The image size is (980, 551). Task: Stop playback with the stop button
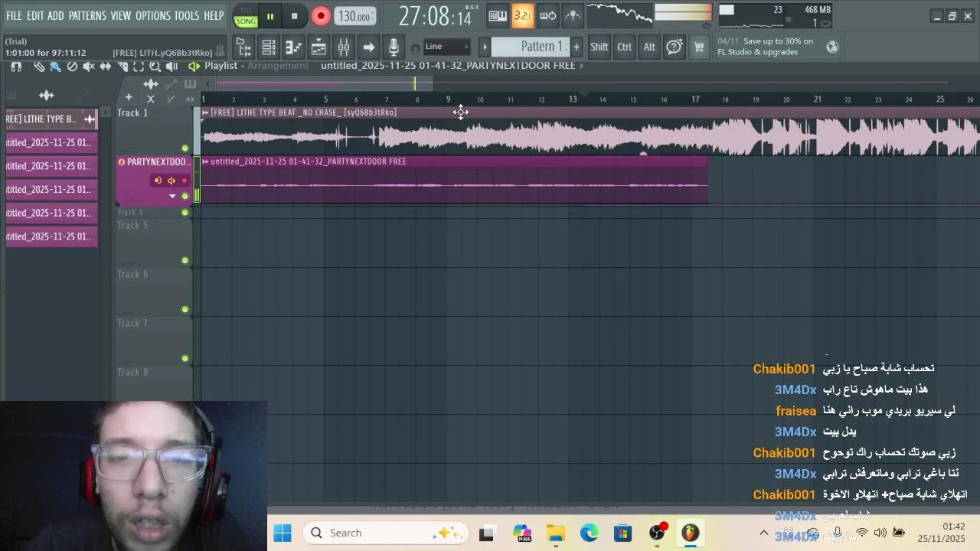tap(294, 16)
